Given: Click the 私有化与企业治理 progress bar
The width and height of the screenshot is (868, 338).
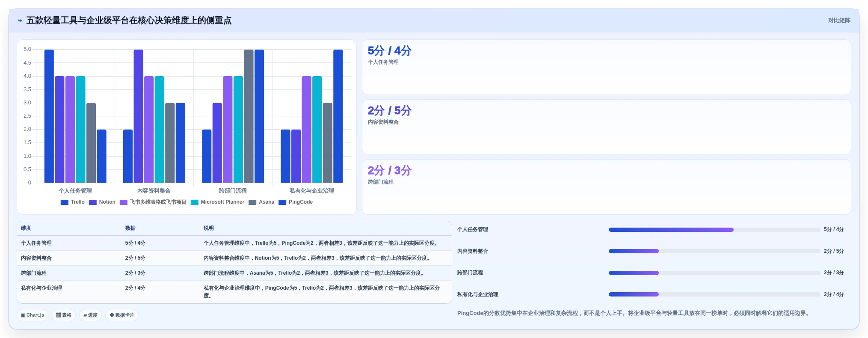Looking at the screenshot, I should (714, 294).
